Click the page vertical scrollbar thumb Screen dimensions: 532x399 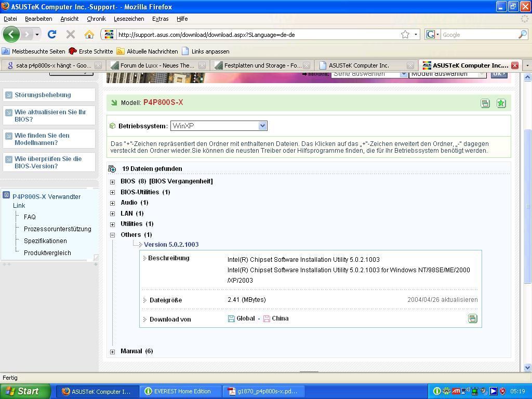(527, 206)
